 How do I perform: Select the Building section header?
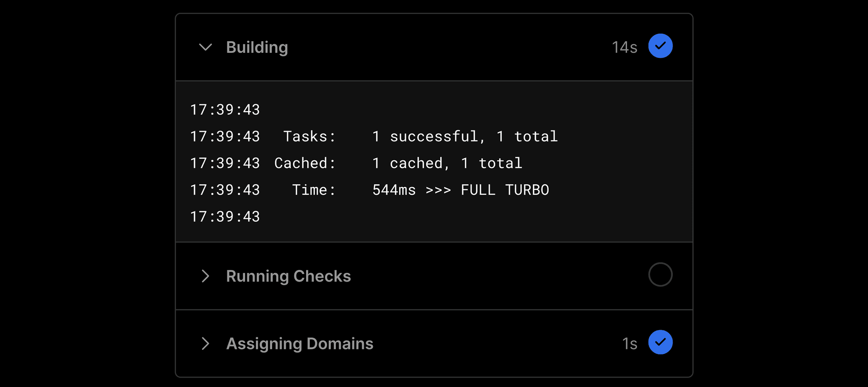[x=257, y=47]
